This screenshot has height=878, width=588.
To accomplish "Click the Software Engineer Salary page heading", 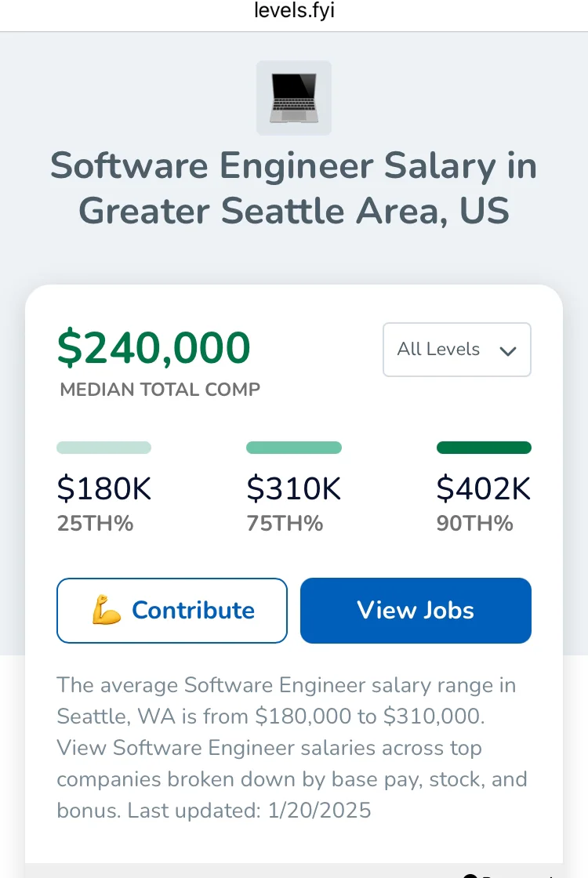I will tap(294, 188).
